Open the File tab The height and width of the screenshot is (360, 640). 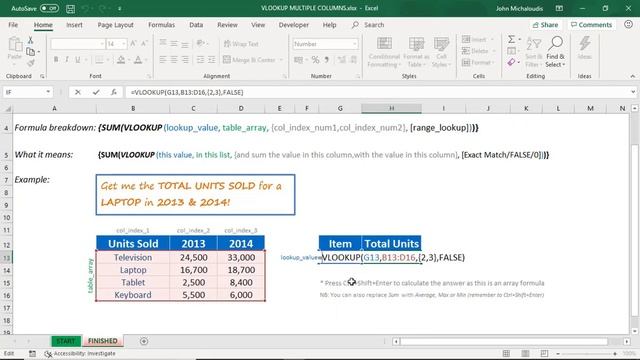click(x=13, y=25)
